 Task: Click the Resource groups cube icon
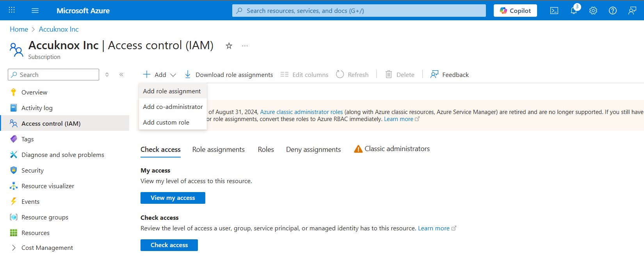(x=14, y=217)
